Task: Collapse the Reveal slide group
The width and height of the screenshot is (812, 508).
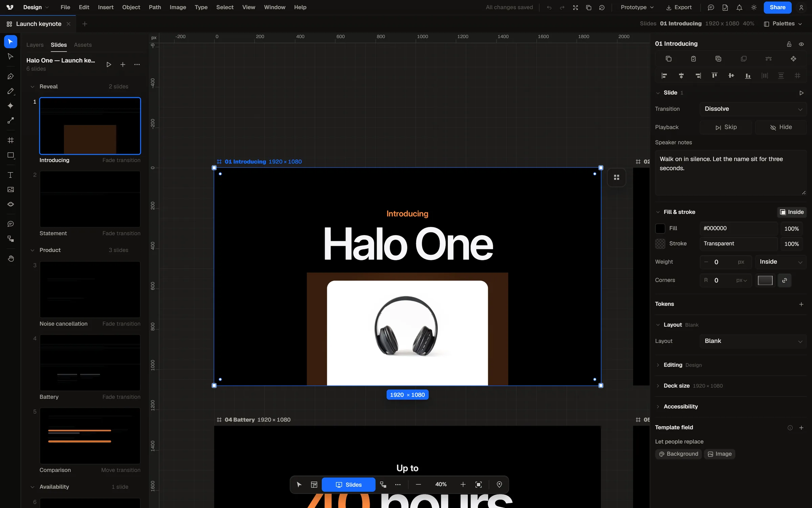Action: pos(32,87)
